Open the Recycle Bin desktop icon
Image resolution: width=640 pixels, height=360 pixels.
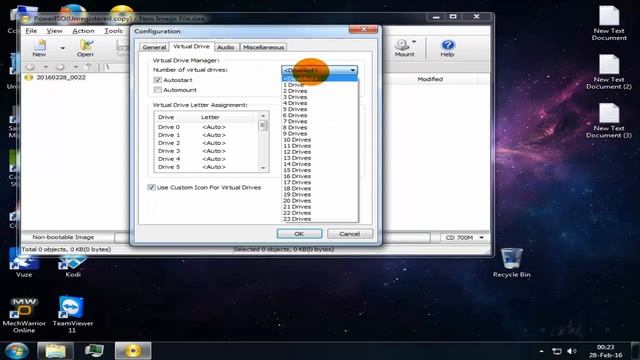click(511, 262)
